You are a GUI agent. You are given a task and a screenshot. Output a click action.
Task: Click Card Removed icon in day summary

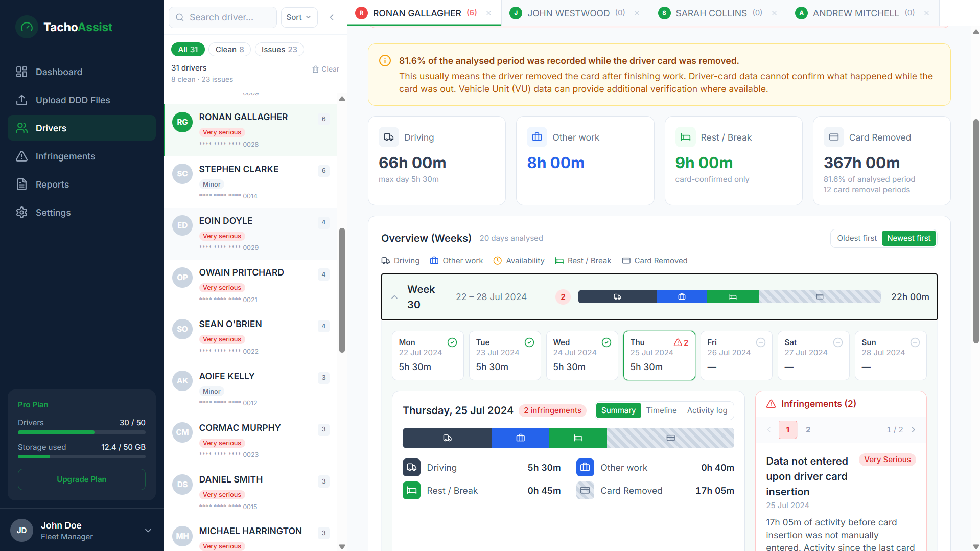(x=585, y=491)
